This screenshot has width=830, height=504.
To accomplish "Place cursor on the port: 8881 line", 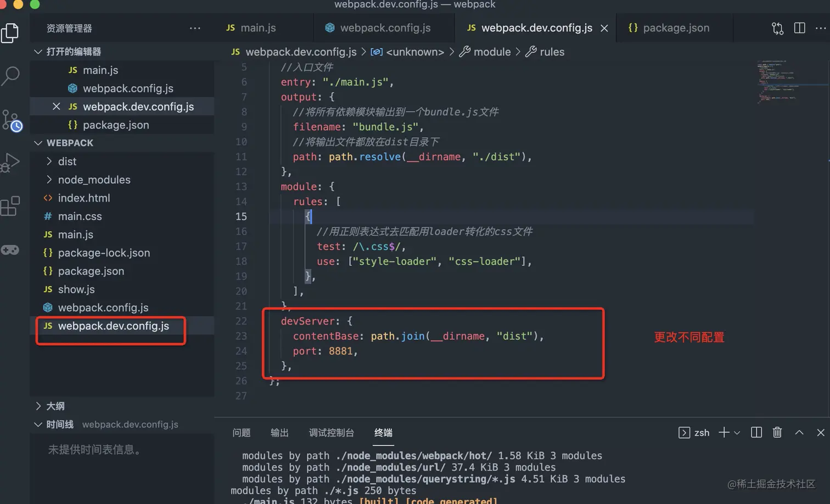I will pos(325,351).
